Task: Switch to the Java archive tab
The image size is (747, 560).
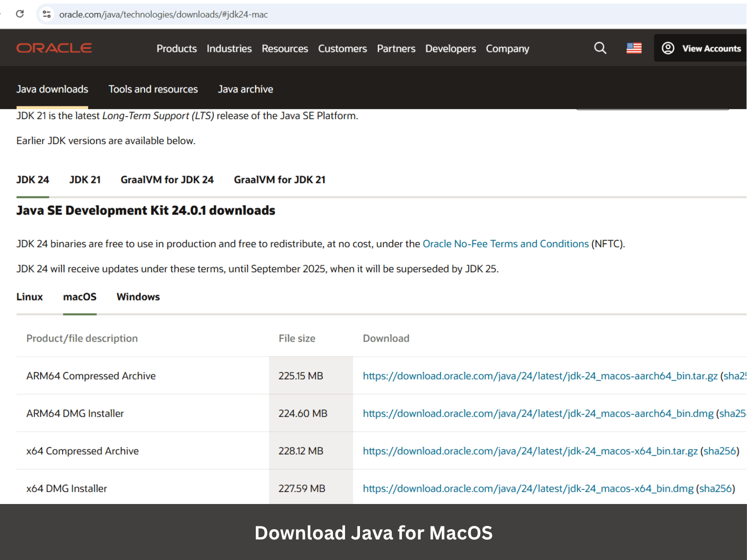Action: pyautogui.click(x=245, y=89)
